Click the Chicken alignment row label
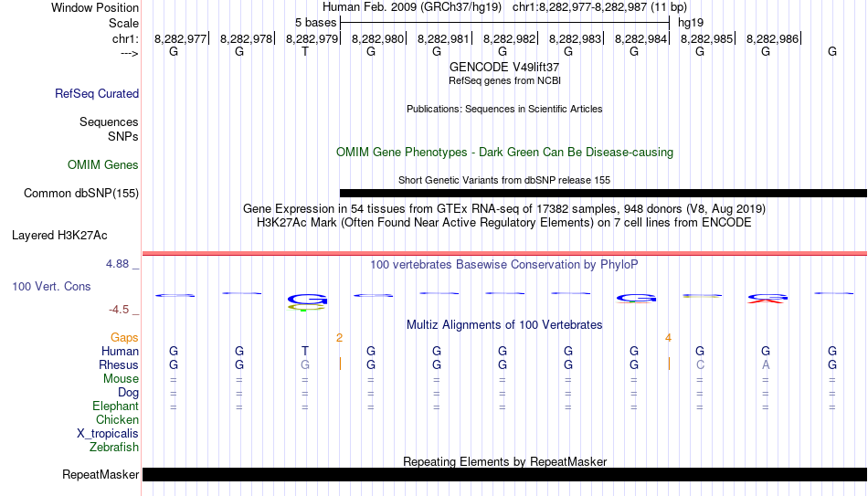 [x=117, y=420]
